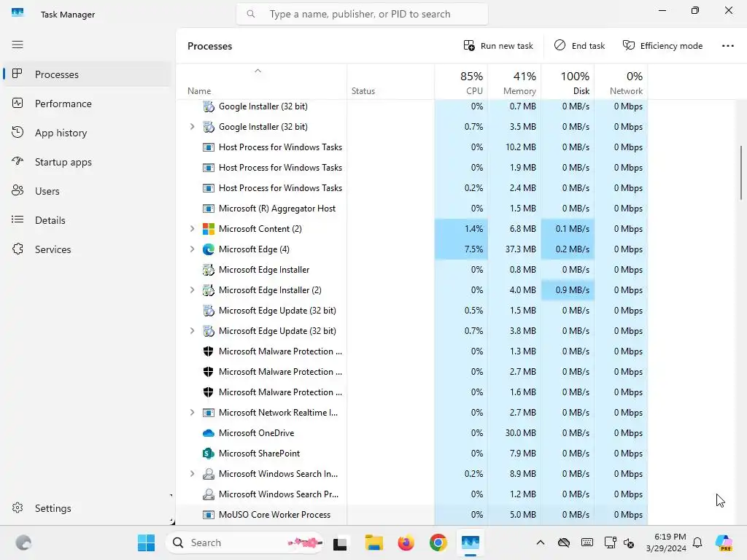
Task: Toggle sort direction arrow above Name column
Action: tap(258, 71)
